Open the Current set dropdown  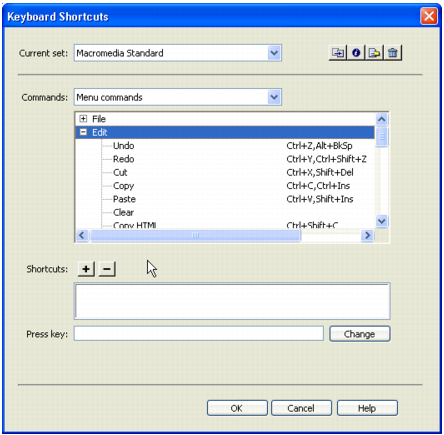pyautogui.click(x=274, y=53)
